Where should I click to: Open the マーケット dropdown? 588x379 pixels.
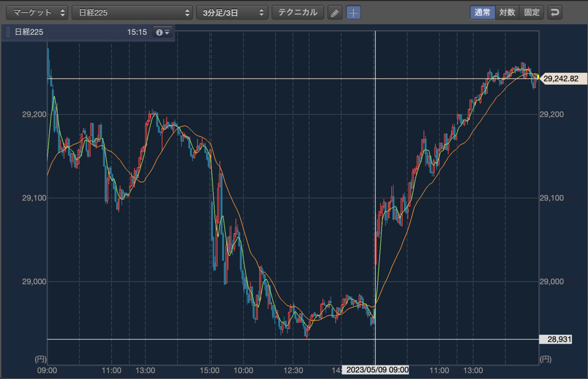[x=37, y=12]
